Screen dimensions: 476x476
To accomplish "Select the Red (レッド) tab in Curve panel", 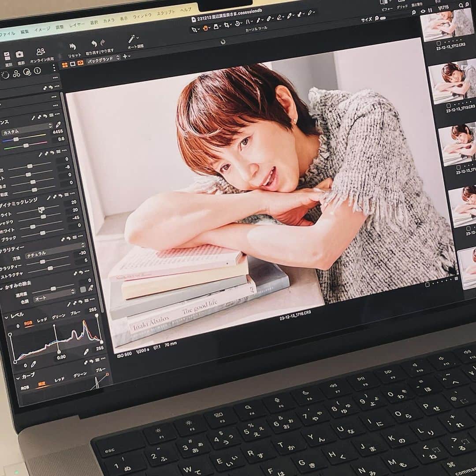I will [59, 379].
